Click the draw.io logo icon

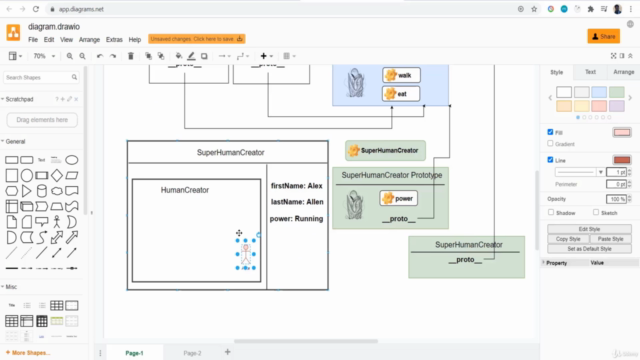click(13, 33)
